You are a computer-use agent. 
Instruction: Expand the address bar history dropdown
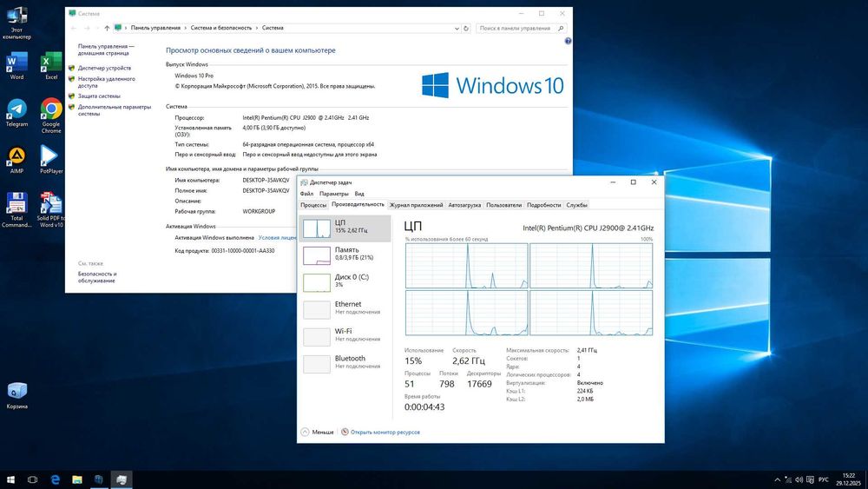[457, 29]
